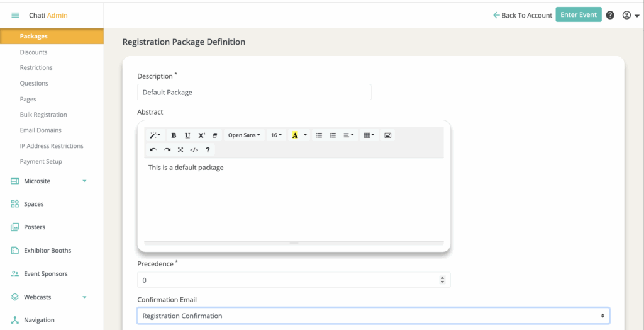The height and width of the screenshot is (330, 644).
Task: Toggle the hamburger menu beside Chati Admin
Action: click(15, 15)
